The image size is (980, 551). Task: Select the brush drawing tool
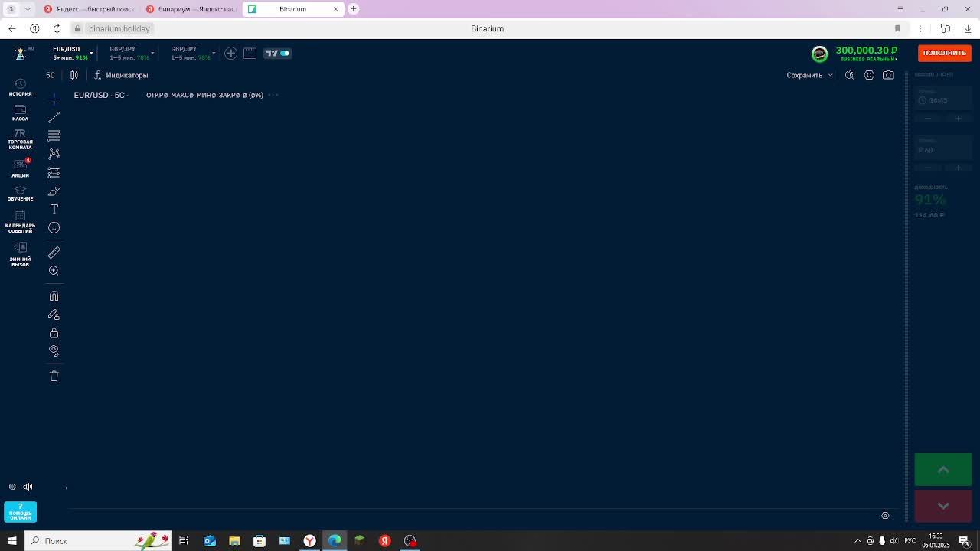pos(54,191)
